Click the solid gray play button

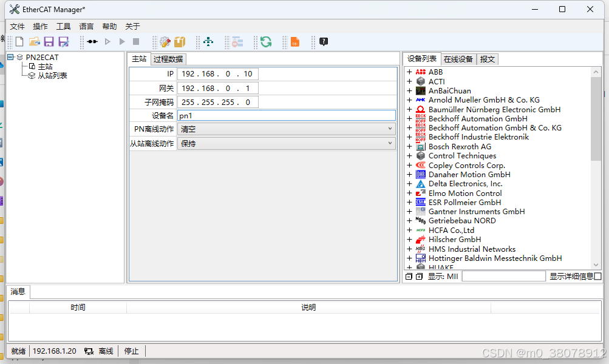[122, 41]
